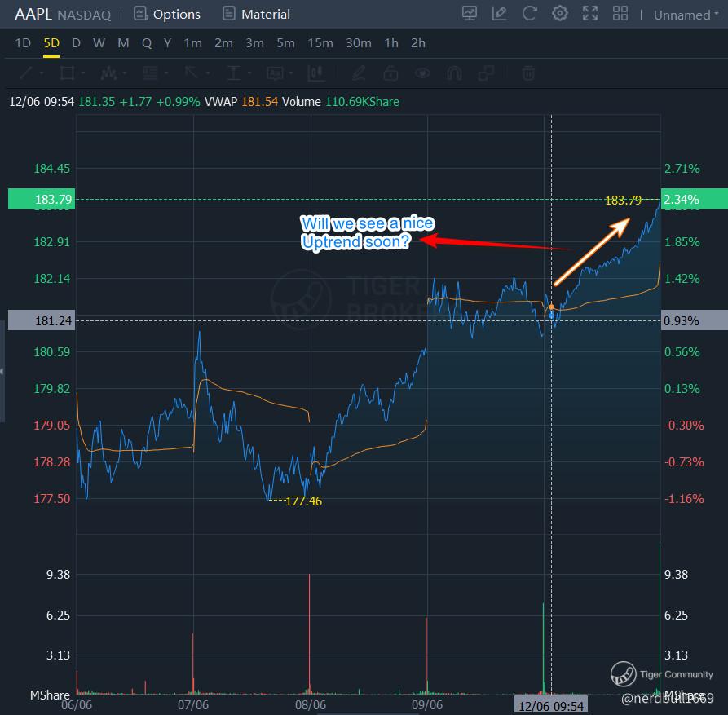Delete drawings with the trash icon
Screen dimensions: 728x715
pyautogui.click(x=528, y=73)
